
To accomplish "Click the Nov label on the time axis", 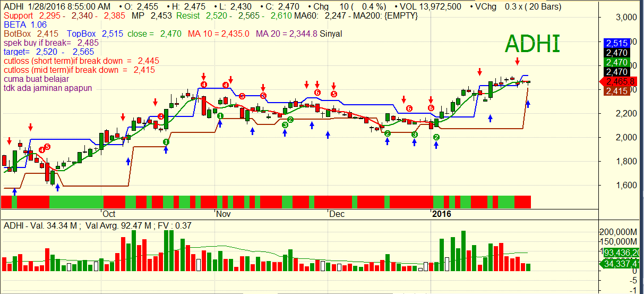I will click(x=224, y=214).
